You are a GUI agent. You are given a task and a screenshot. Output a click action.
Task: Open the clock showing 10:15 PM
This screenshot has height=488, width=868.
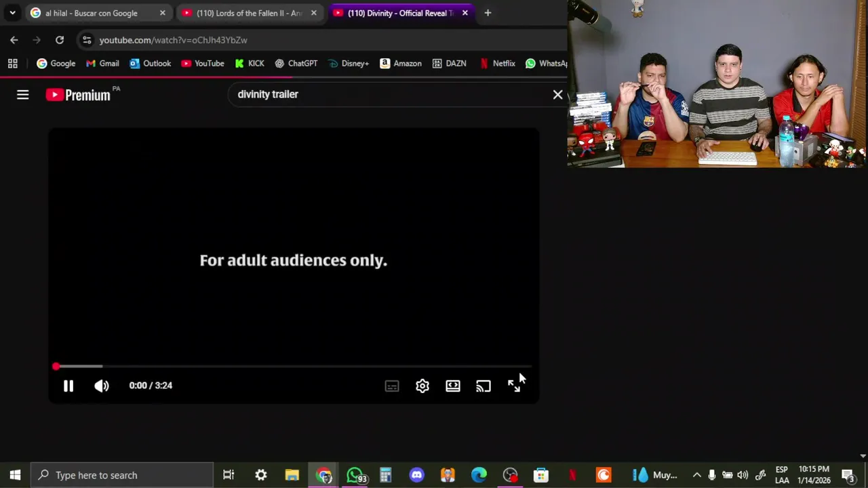pyautogui.click(x=814, y=475)
